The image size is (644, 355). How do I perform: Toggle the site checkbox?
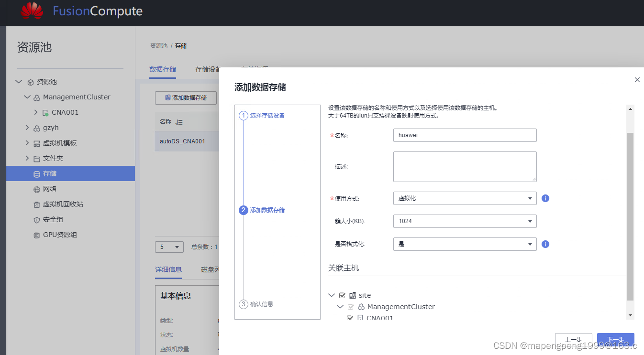(x=342, y=295)
